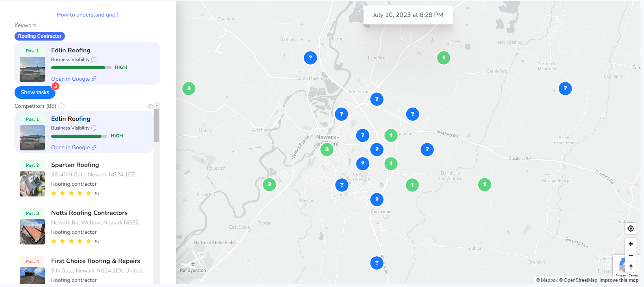
Task: Select green 2 marker near Rolleston and Fiskerton
Action: click(269, 184)
